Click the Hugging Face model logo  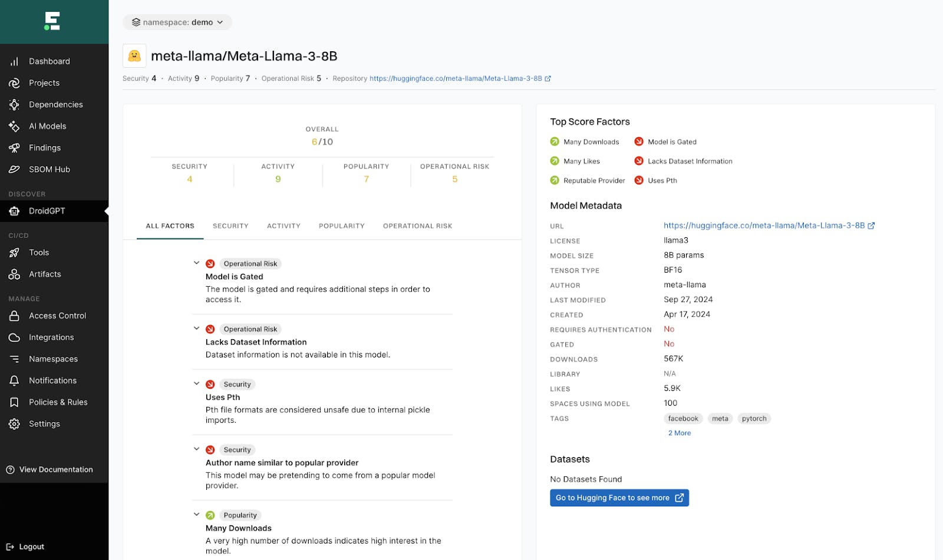point(134,56)
